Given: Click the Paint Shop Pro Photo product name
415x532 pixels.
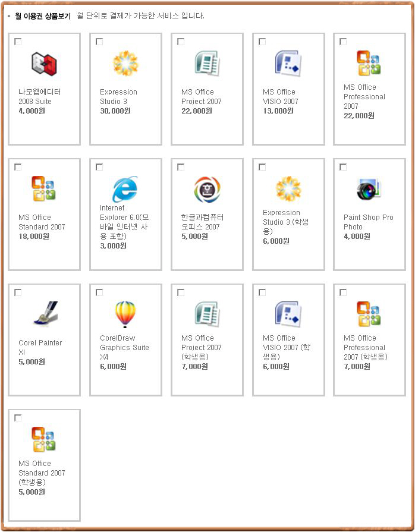Looking at the screenshot, I should coord(368,222).
